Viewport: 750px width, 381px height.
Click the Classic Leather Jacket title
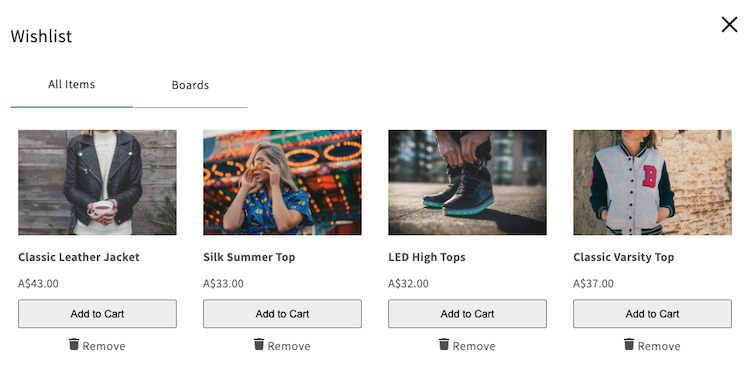point(79,257)
